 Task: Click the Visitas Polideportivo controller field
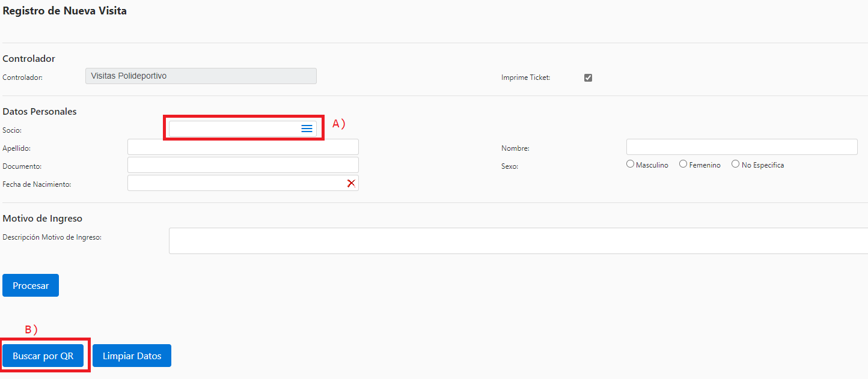click(x=201, y=76)
